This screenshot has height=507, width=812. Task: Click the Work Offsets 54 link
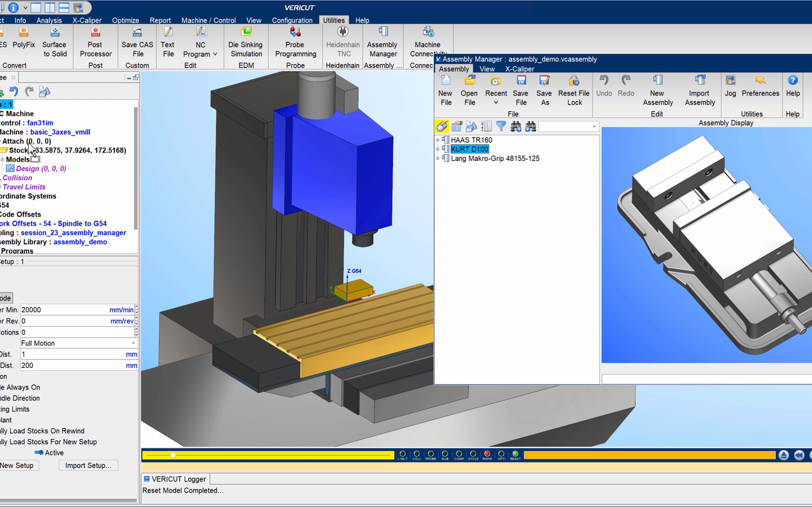coord(54,223)
